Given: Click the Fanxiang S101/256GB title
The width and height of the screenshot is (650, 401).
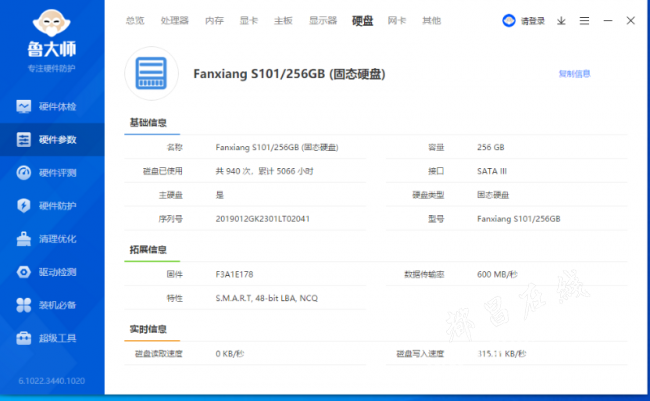Looking at the screenshot, I should click(289, 74).
